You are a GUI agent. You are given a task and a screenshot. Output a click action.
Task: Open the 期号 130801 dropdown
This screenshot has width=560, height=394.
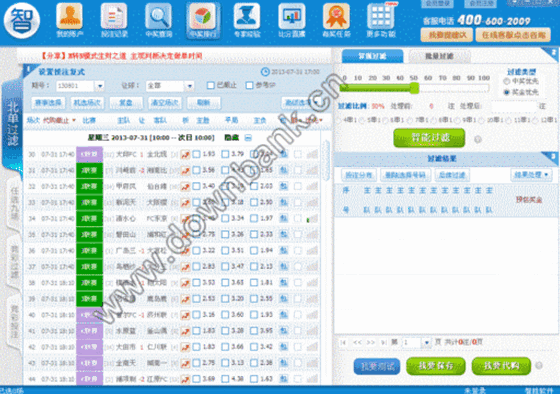pyautogui.click(x=100, y=86)
